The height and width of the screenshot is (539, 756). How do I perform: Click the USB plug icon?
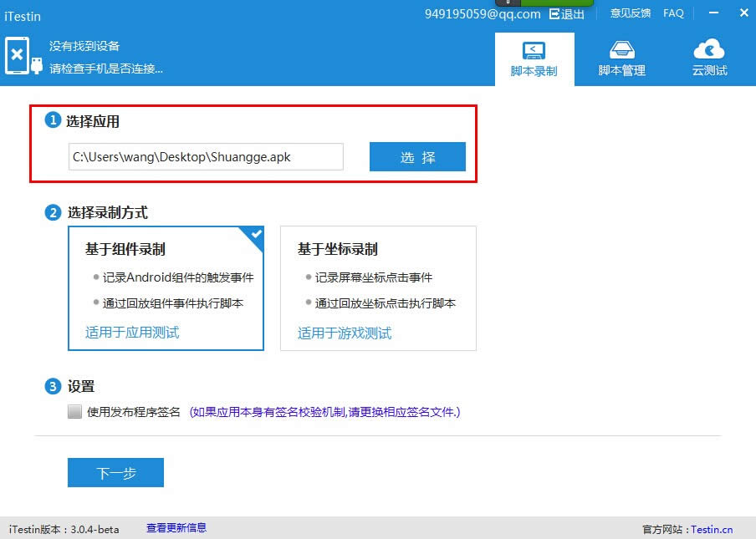(x=37, y=65)
